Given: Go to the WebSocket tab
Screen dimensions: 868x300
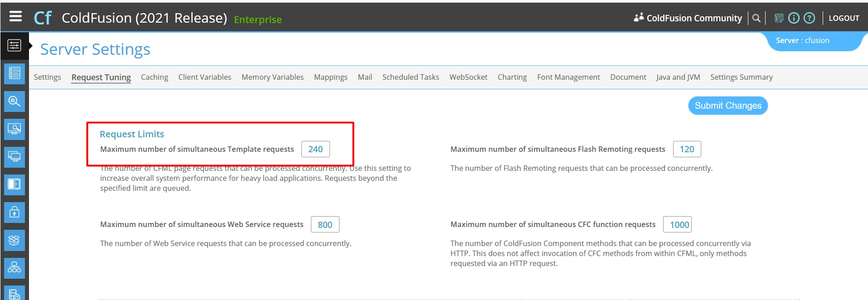Looking at the screenshot, I should (x=468, y=77).
